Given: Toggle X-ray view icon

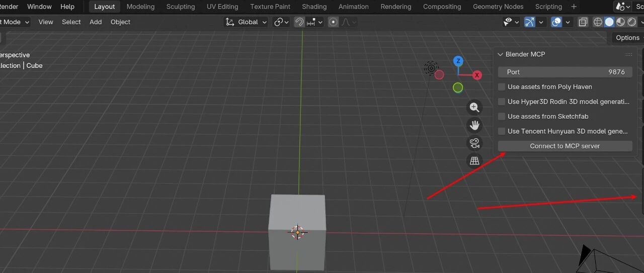Looking at the screenshot, I should [x=583, y=22].
